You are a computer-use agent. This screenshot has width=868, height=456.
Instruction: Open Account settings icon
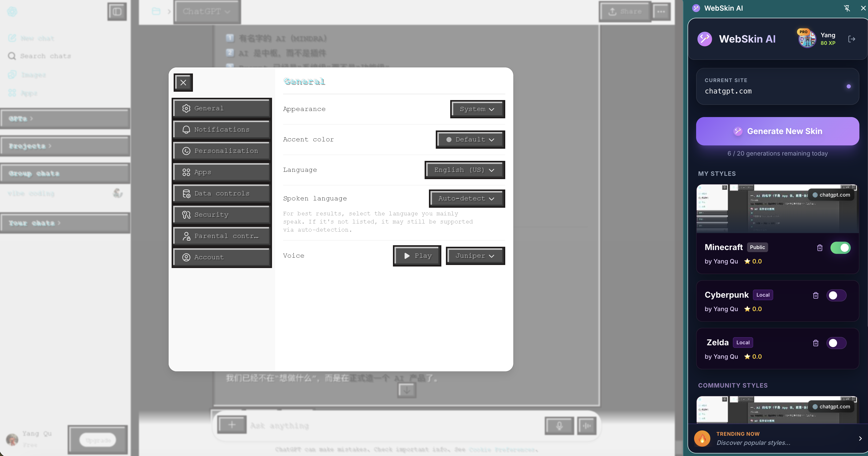pyautogui.click(x=186, y=257)
